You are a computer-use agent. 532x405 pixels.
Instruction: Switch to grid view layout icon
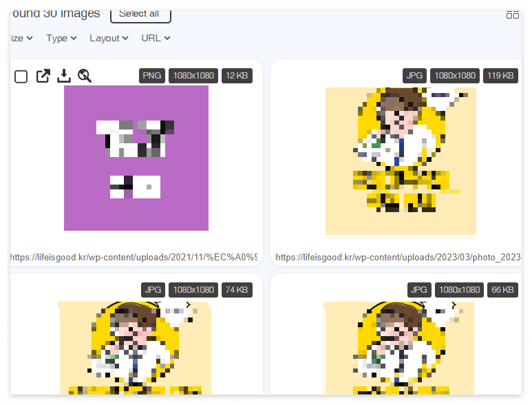point(512,14)
